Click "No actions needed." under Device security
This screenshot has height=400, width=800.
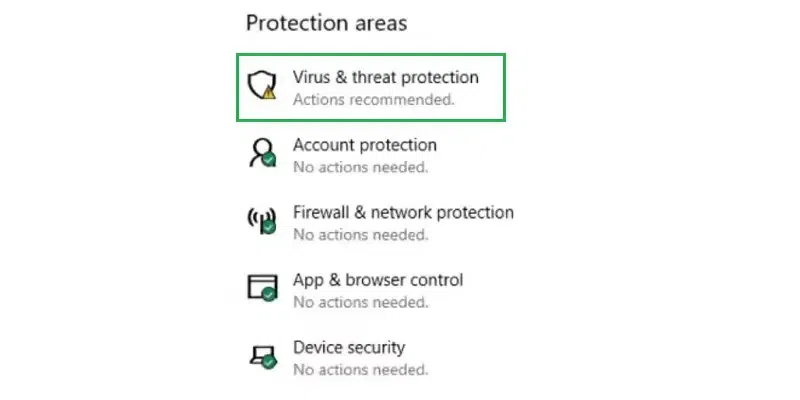pos(360,369)
